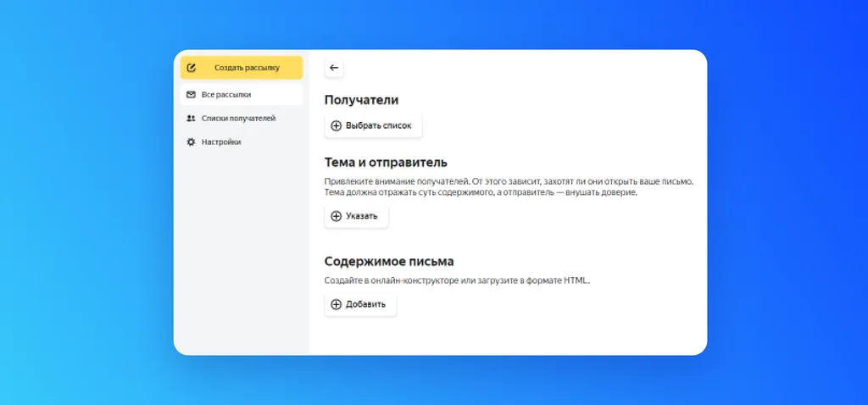
Task: Click the 'Содержимое письма' heading
Action: click(389, 261)
